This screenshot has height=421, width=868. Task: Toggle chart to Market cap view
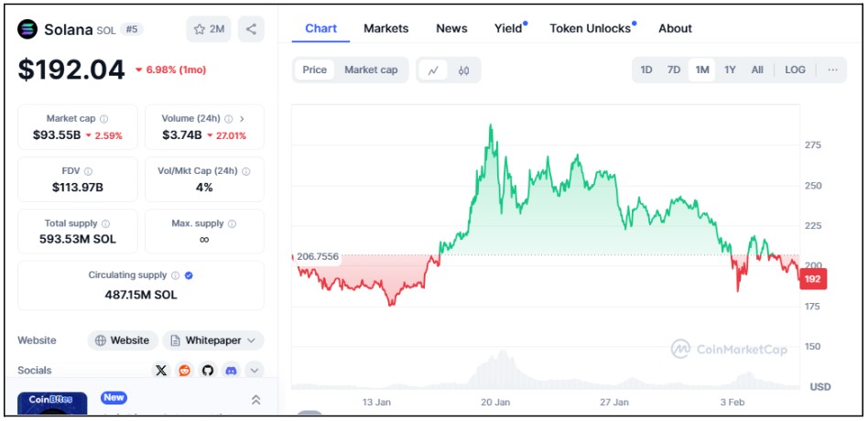click(371, 70)
